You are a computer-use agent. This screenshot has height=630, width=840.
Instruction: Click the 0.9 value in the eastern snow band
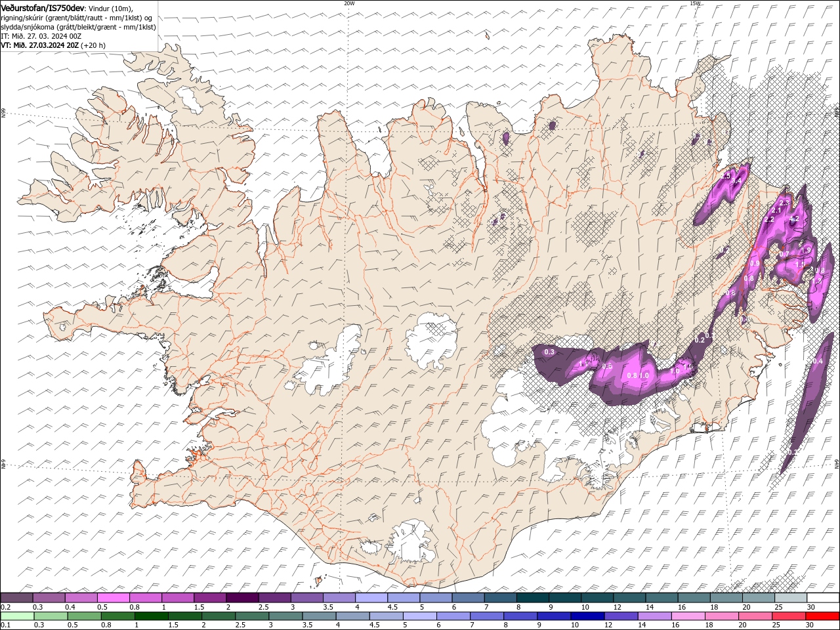755,263
